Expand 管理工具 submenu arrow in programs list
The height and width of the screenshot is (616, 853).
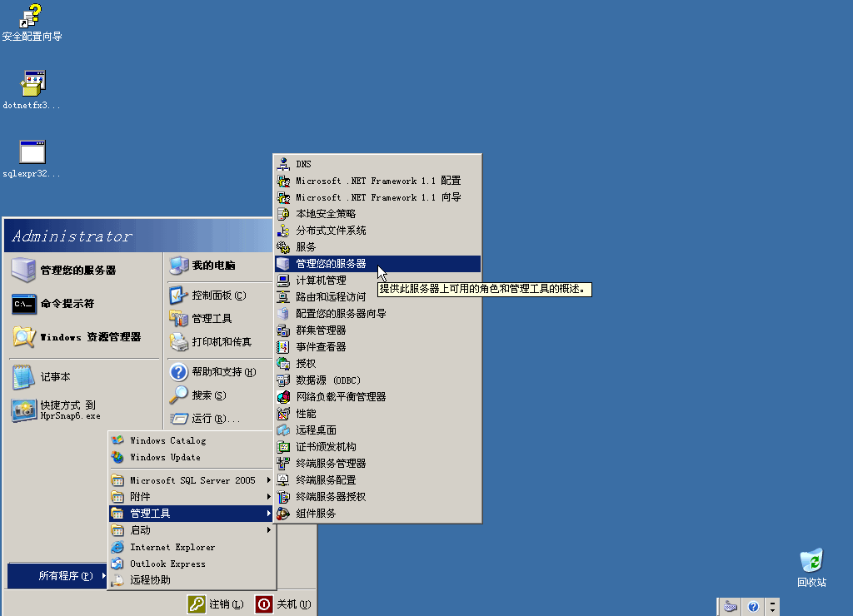[269, 514]
